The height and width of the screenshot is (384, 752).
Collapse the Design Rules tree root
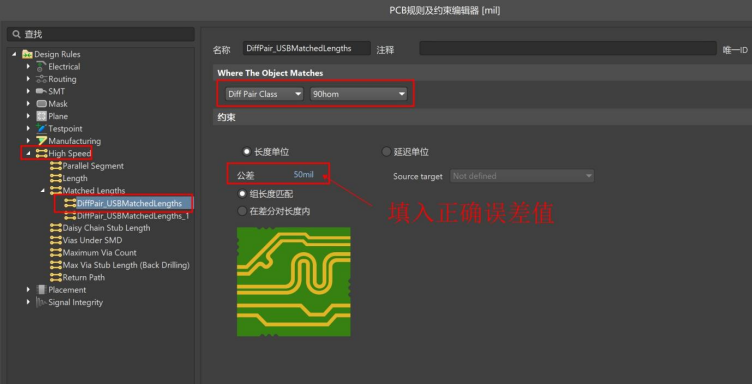14,54
